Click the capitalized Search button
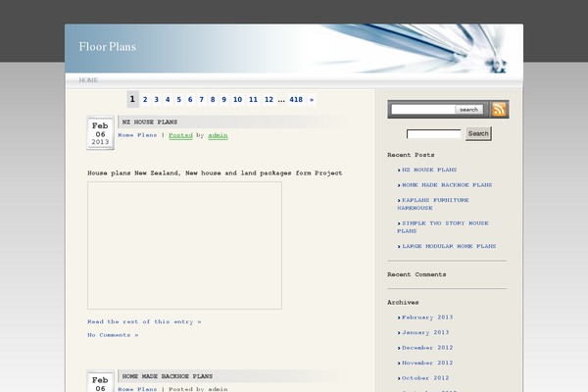The height and width of the screenshot is (392, 588). (x=478, y=133)
